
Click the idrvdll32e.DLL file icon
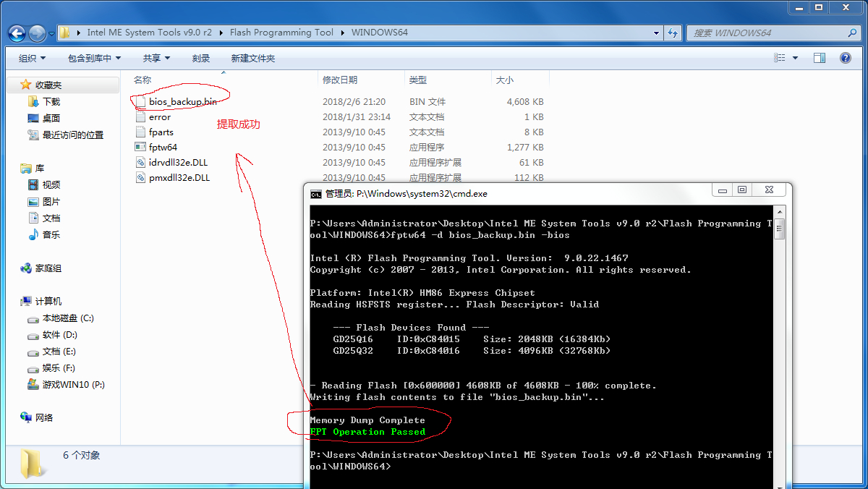point(140,163)
